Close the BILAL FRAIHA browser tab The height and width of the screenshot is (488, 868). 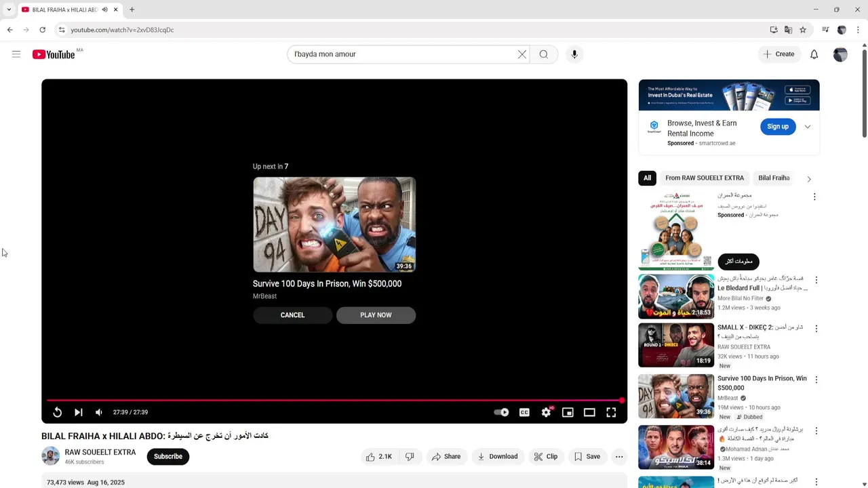(x=116, y=9)
